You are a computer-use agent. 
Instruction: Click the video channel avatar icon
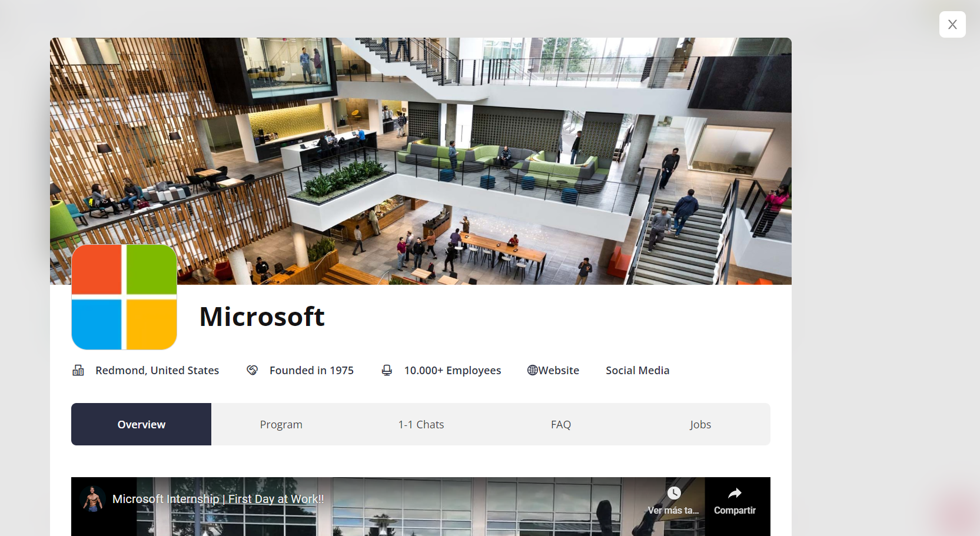click(92, 499)
